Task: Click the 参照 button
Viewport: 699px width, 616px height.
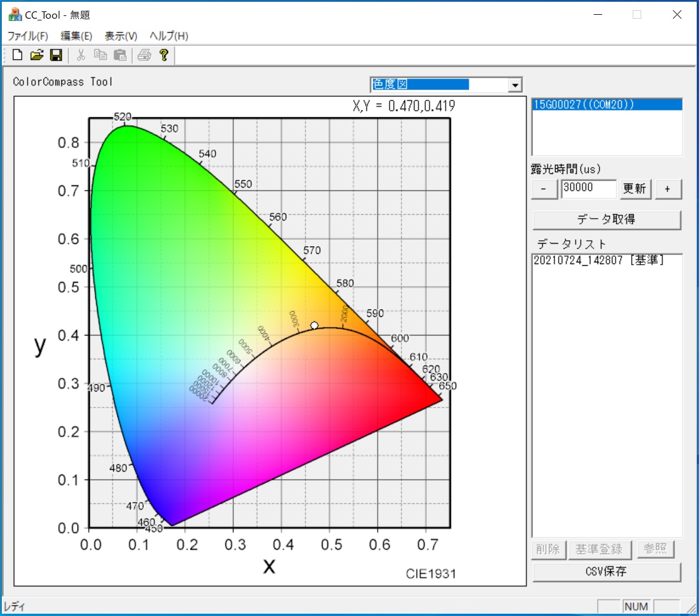Action: (655, 549)
